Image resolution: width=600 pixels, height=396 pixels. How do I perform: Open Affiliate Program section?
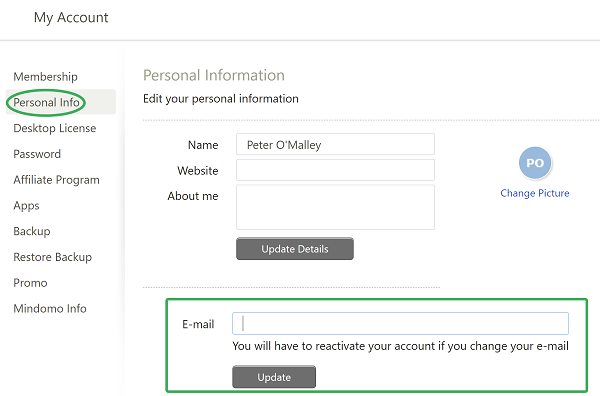coord(56,180)
